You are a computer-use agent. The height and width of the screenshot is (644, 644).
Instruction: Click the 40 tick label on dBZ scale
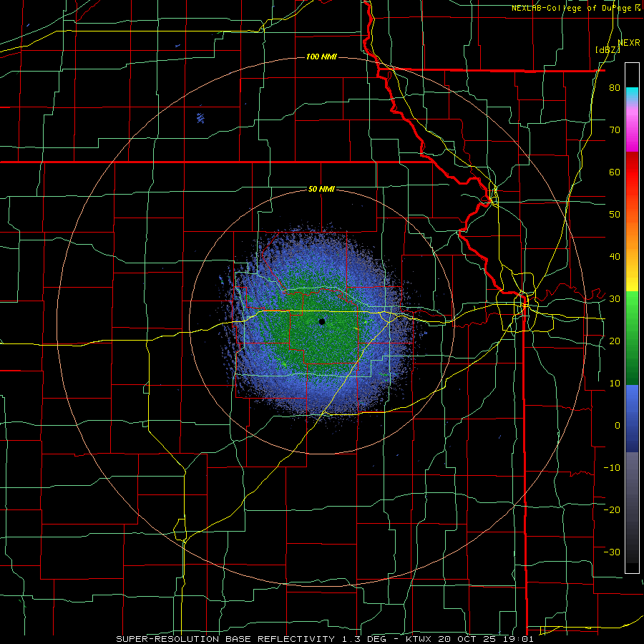point(615,257)
